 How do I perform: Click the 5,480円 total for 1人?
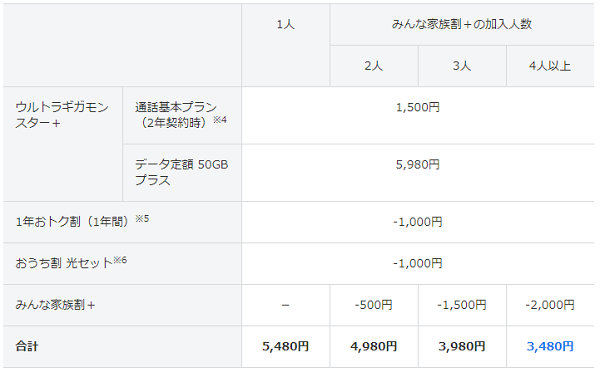(285, 346)
